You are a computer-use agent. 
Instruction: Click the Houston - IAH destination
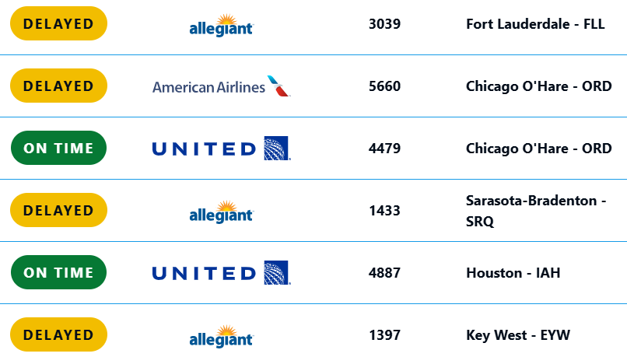[x=513, y=273]
